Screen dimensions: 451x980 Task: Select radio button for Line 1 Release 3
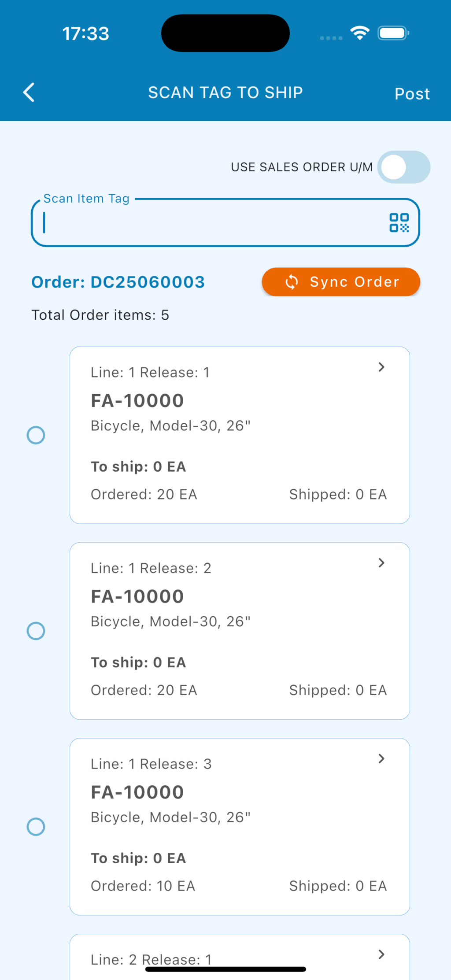pyautogui.click(x=36, y=827)
